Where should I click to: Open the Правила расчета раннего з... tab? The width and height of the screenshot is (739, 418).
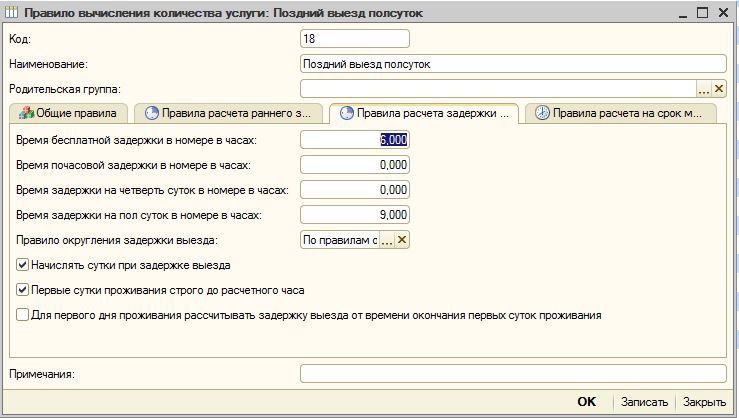pos(229,113)
